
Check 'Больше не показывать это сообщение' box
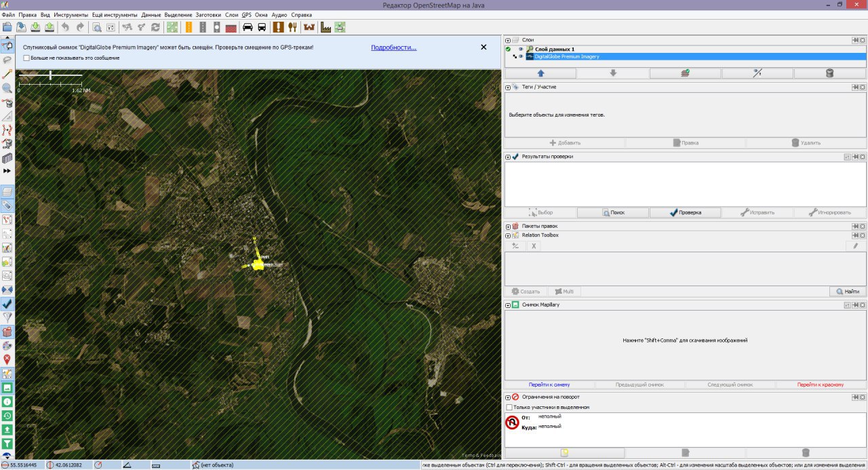click(26, 58)
